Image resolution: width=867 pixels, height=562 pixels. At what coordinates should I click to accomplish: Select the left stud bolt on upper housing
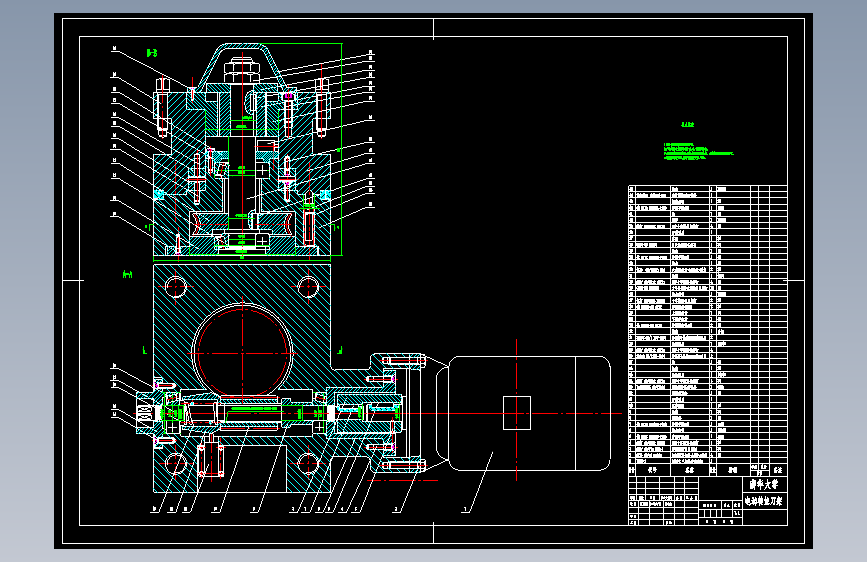[x=162, y=108]
